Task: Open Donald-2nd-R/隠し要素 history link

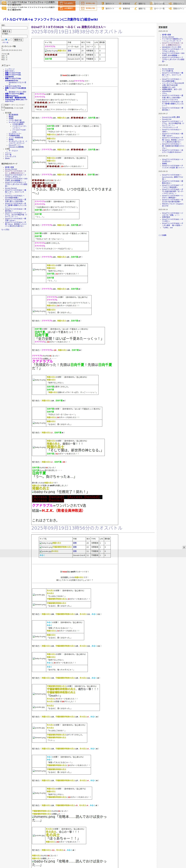Action: 171,117
